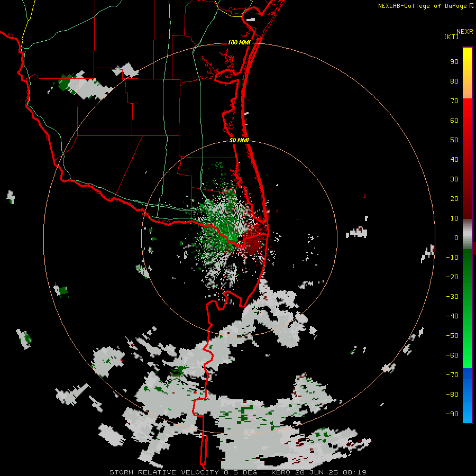Viewport: 476px width, 476px height.
Task: Click the NEXR label above the color scale
Action: coord(464,32)
